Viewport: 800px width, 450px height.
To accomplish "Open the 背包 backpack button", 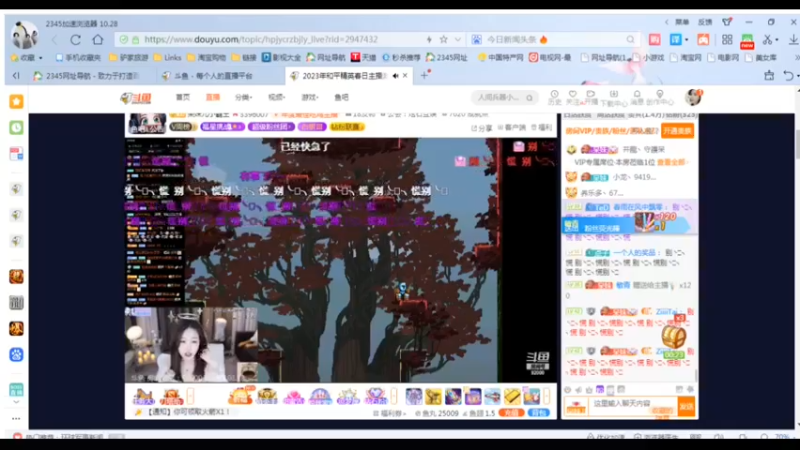I will pos(539,413).
